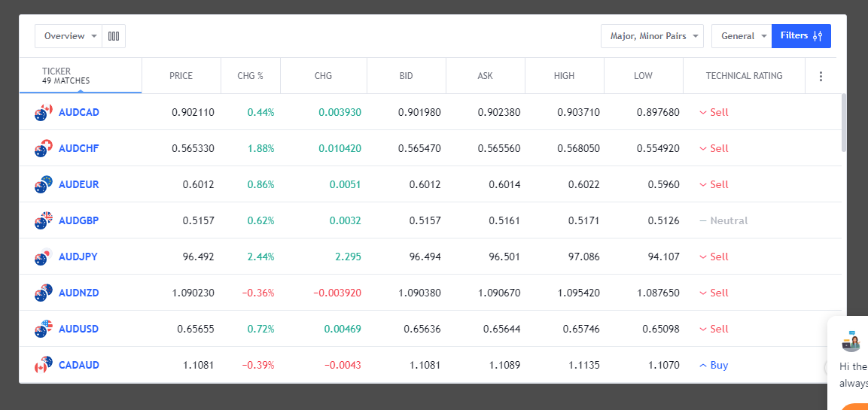
Task: Click the AUDJPY currency pair flag icon
Action: (43, 257)
